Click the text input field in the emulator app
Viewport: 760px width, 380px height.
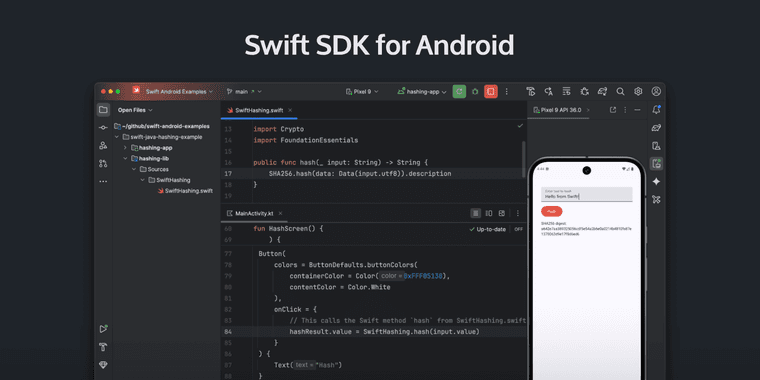(x=586, y=194)
